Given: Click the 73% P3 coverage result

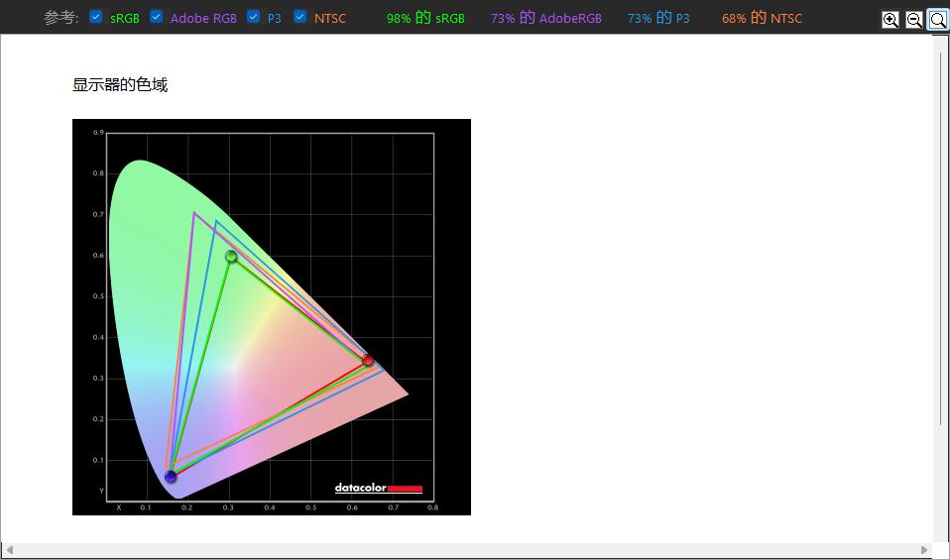Looking at the screenshot, I should tap(658, 18).
